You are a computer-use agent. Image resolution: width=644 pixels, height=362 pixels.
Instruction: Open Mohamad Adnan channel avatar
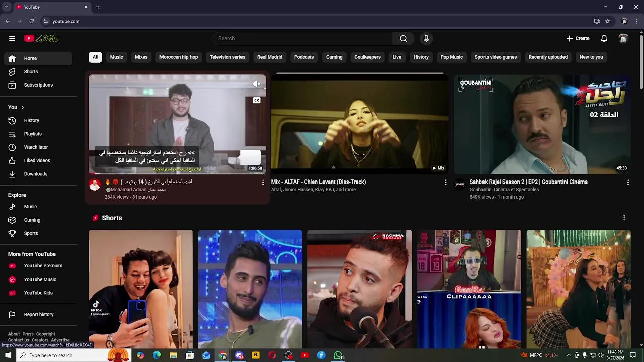tap(95, 185)
